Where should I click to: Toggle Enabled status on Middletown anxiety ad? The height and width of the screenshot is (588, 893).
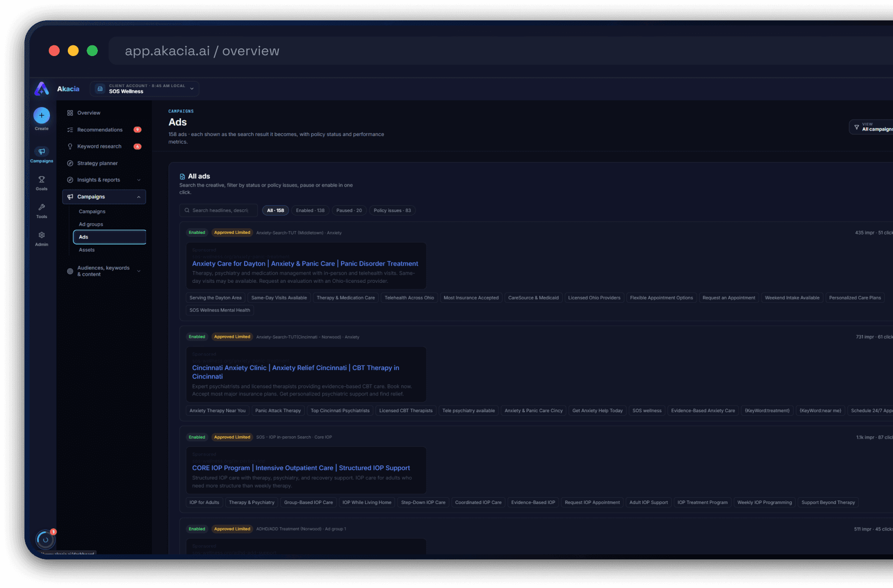(x=197, y=233)
